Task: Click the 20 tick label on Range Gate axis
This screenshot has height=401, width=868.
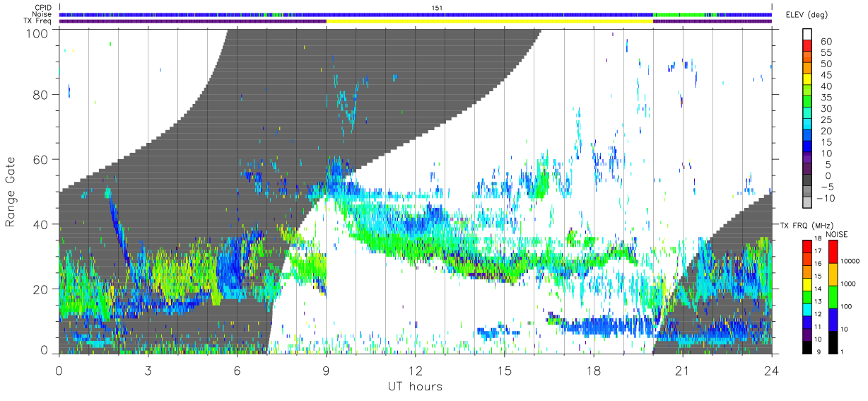Action: 42,289
